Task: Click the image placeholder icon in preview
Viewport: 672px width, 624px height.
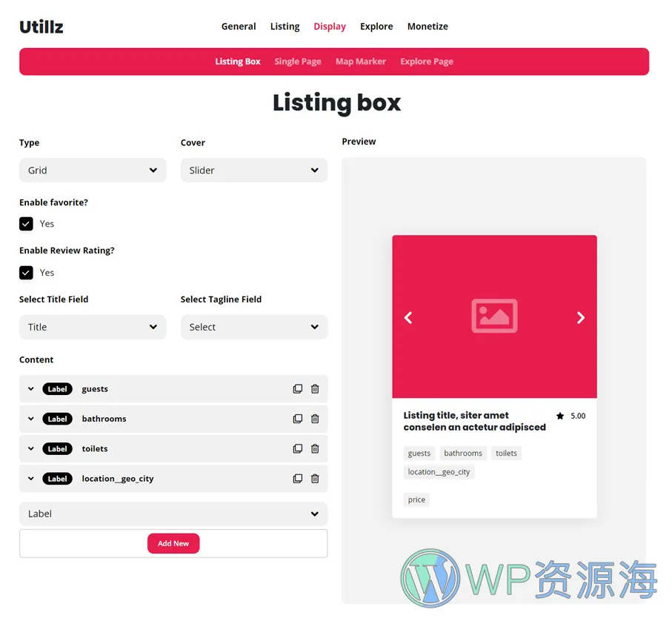Action: (x=495, y=316)
